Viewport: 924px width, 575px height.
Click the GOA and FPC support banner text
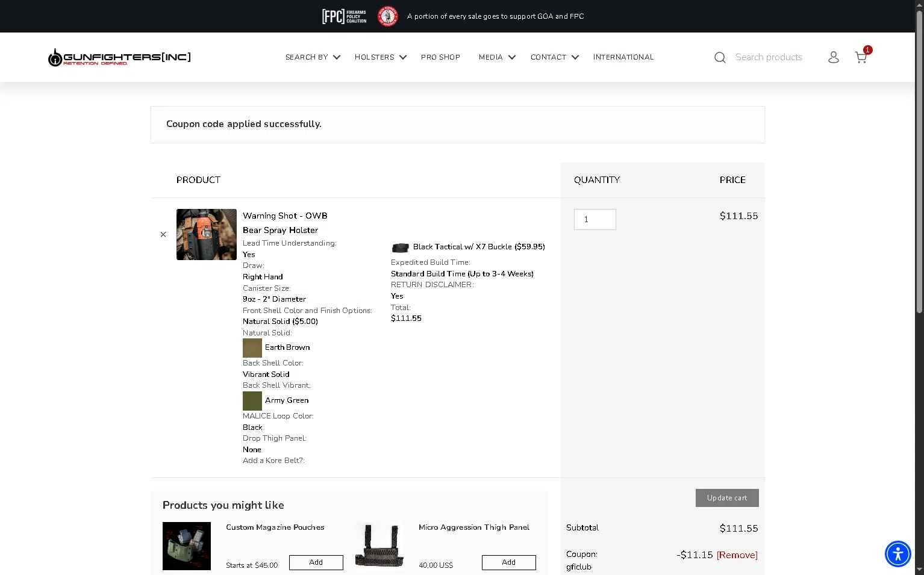(x=496, y=16)
